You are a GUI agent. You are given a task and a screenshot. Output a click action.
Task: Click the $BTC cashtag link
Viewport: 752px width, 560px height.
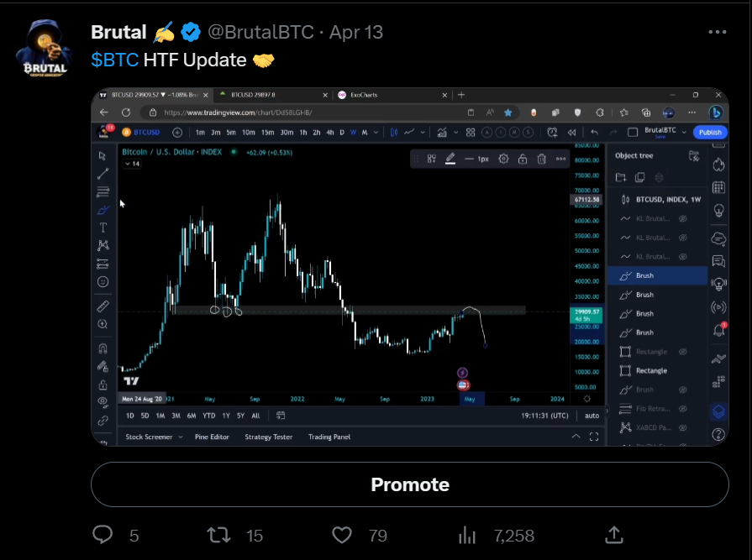pos(115,60)
